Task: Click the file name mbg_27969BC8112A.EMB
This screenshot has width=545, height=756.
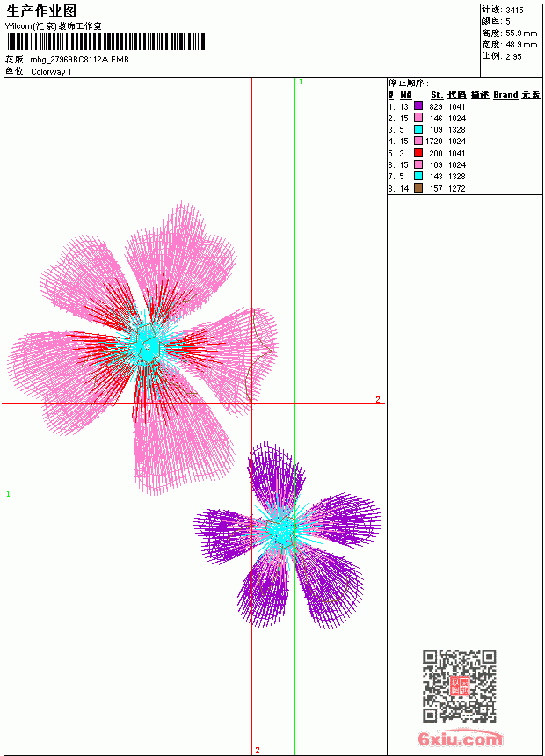Action: [x=80, y=59]
